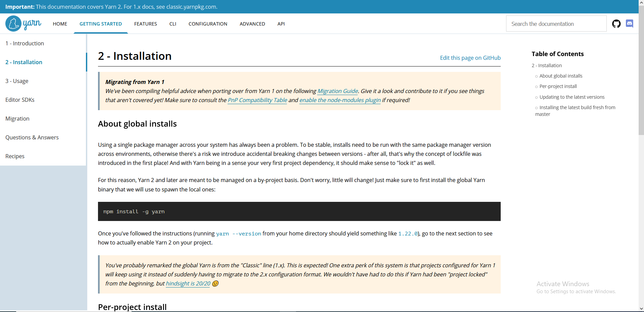Jump to Updating to the latest versions
Image resolution: width=644 pixels, height=312 pixels.
click(x=572, y=97)
